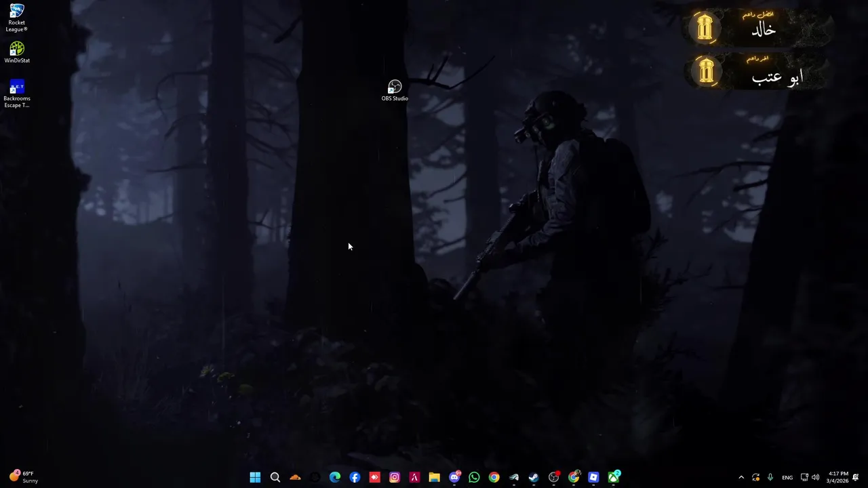The width and height of the screenshot is (868, 488).
Task: Open File Explorer from taskbar
Action: 434,478
